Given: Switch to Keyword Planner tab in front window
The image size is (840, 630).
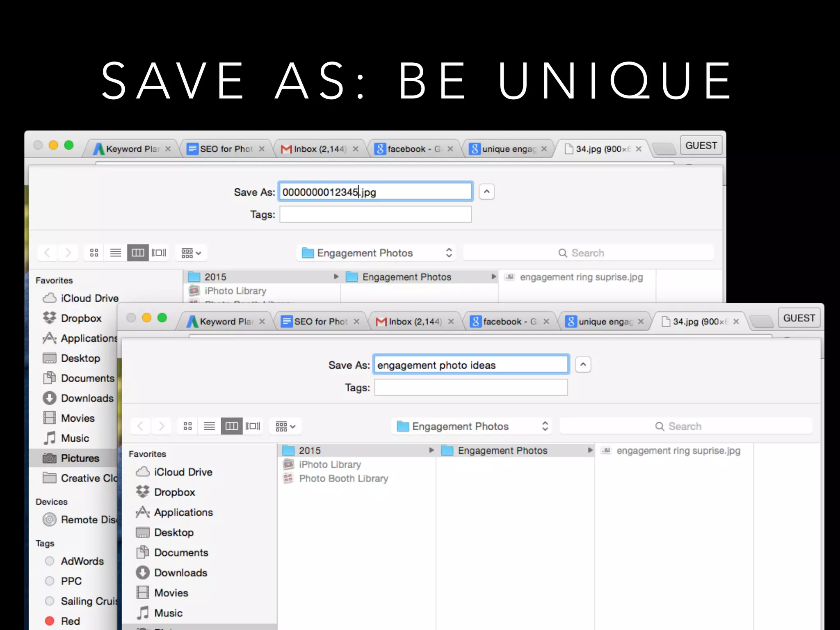Looking at the screenshot, I should coord(225,322).
